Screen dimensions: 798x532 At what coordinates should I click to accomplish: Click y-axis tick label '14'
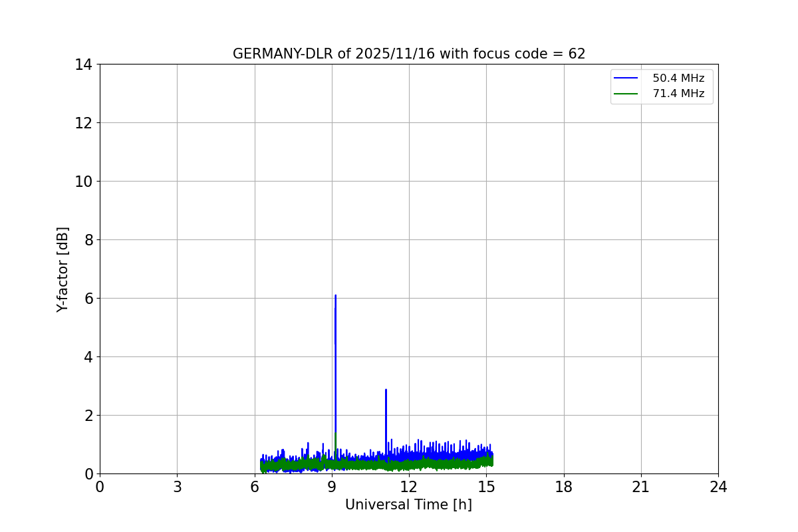coord(84,65)
